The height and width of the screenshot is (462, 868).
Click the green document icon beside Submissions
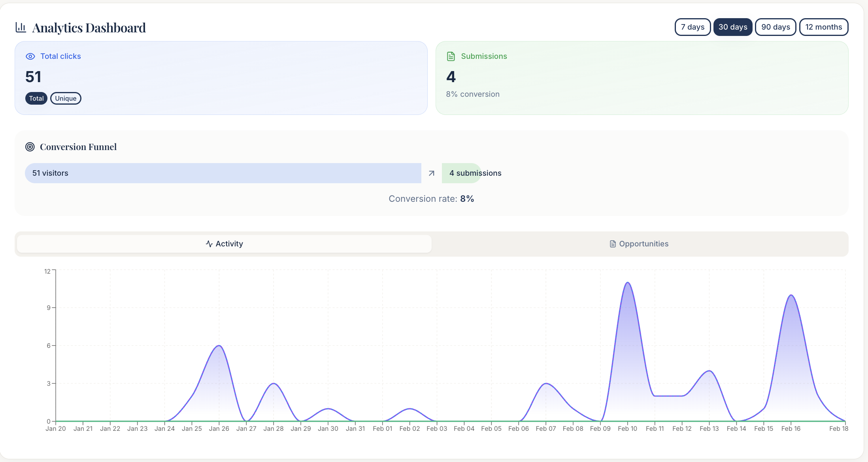(x=451, y=56)
